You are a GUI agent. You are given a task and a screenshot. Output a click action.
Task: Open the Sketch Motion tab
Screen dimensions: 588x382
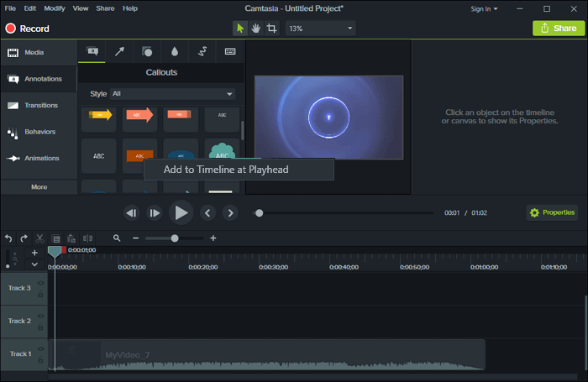point(202,51)
